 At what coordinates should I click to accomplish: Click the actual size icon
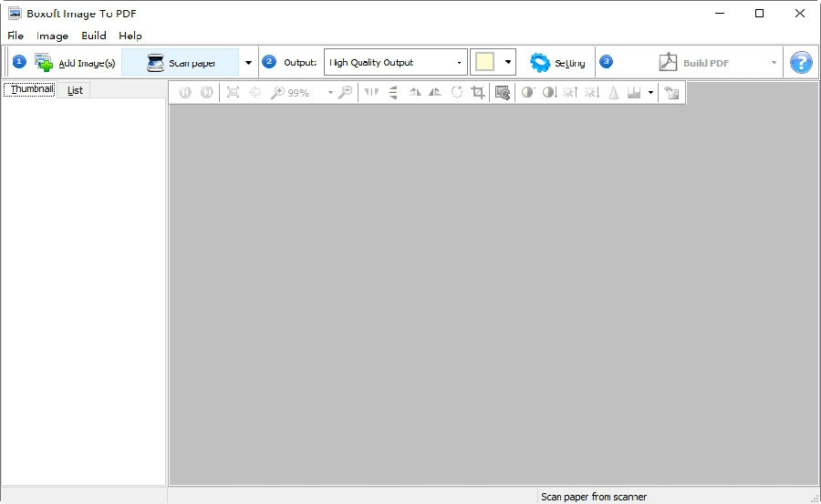pos(255,92)
